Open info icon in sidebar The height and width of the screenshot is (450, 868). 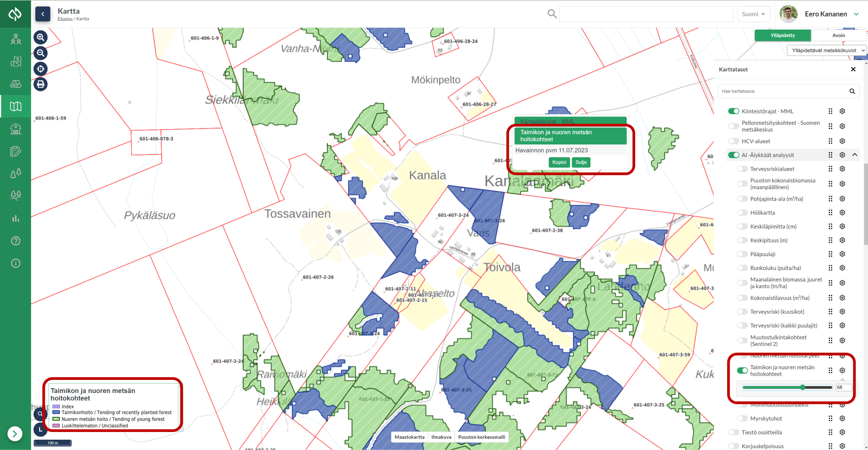coord(16,263)
